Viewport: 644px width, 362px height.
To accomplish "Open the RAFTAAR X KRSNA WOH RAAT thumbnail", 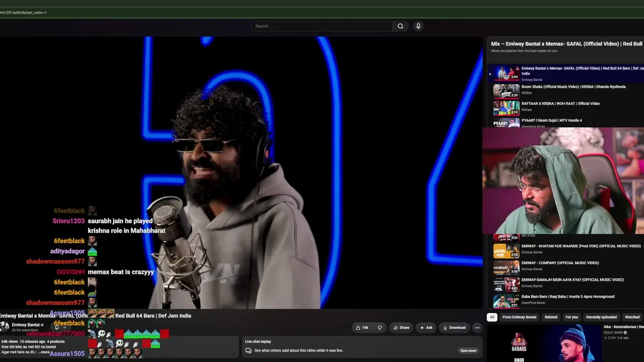I will (506, 108).
